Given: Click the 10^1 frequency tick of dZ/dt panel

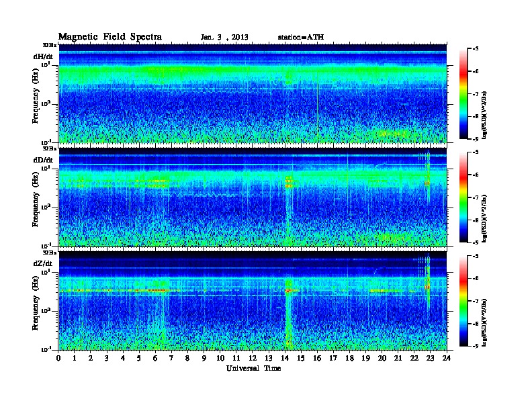Looking at the screenshot, I should point(46,272).
